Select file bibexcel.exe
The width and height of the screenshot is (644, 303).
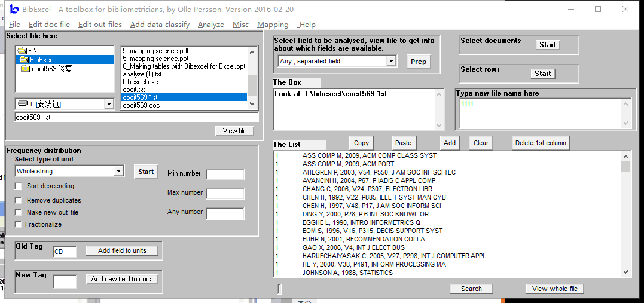point(140,82)
